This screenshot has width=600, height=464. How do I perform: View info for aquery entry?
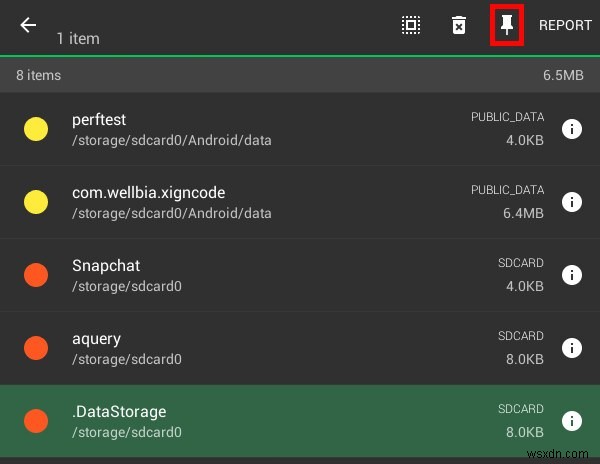(571, 348)
